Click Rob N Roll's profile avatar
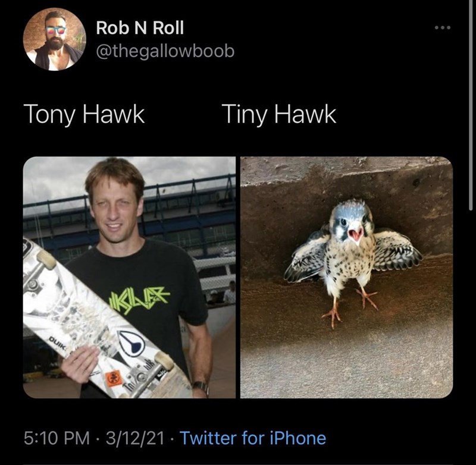The height and width of the screenshot is (465, 476). (54, 39)
